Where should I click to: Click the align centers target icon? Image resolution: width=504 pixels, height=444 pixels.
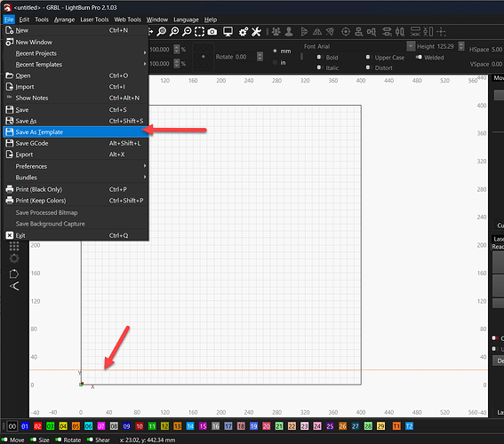(x=346, y=31)
